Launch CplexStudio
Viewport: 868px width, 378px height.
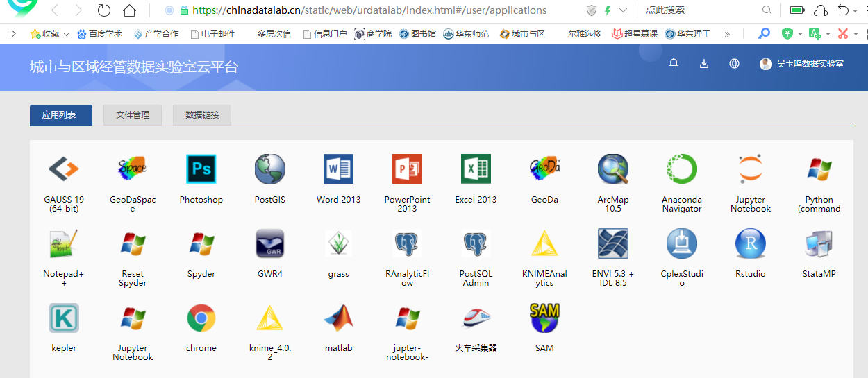[682, 243]
